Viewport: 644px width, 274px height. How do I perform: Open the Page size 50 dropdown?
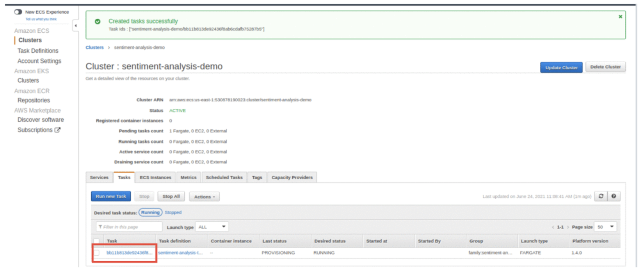606,227
